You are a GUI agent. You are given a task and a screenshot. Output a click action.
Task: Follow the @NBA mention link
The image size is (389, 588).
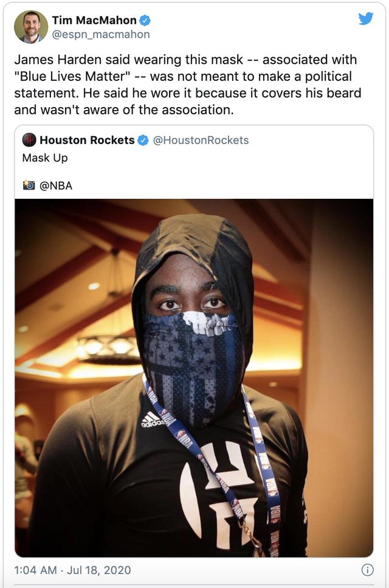pos(56,185)
